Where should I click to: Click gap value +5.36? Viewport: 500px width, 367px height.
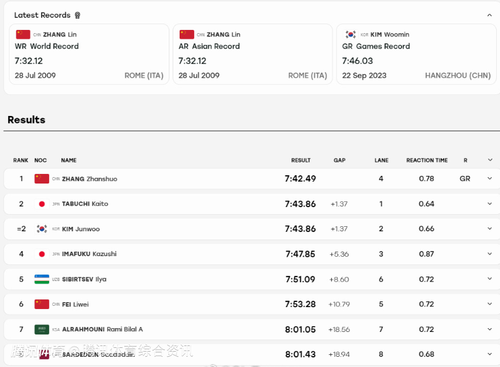pos(339,254)
